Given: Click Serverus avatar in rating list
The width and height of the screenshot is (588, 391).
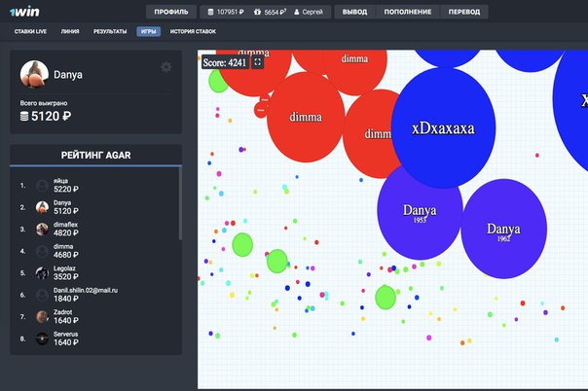Looking at the screenshot, I should [42, 338].
